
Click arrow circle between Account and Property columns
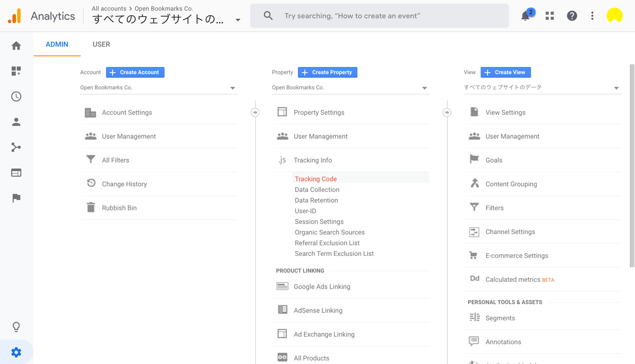click(255, 113)
